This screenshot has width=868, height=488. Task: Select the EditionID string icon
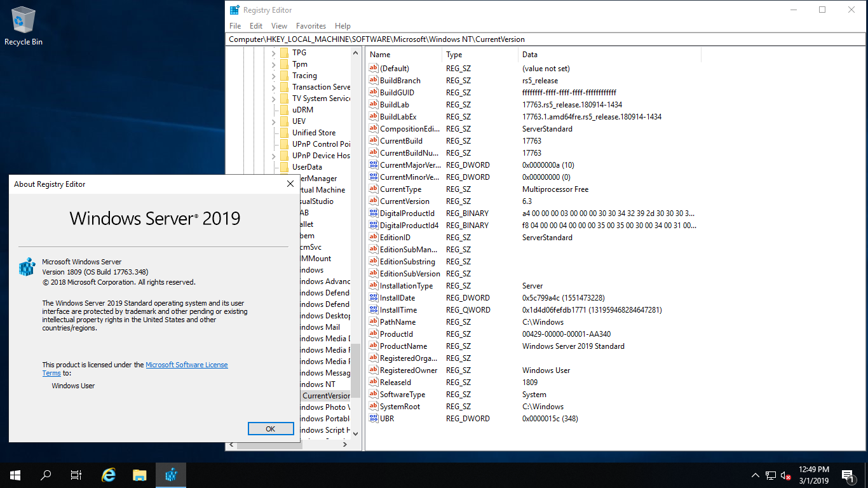pyautogui.click(x=374, y=238)
